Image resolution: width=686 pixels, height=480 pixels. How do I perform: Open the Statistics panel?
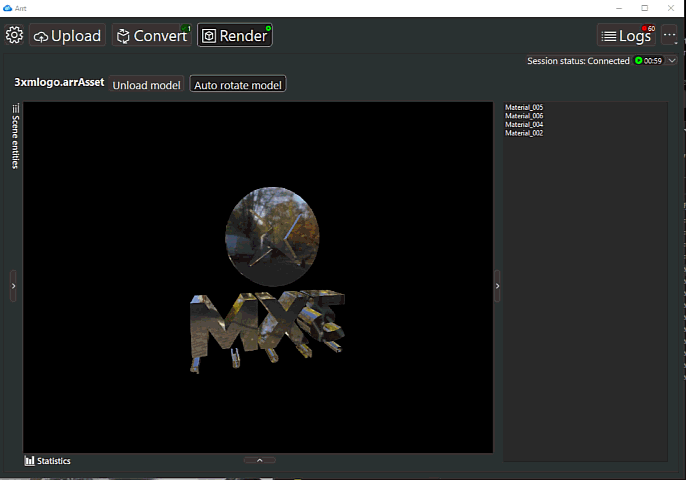48,461
